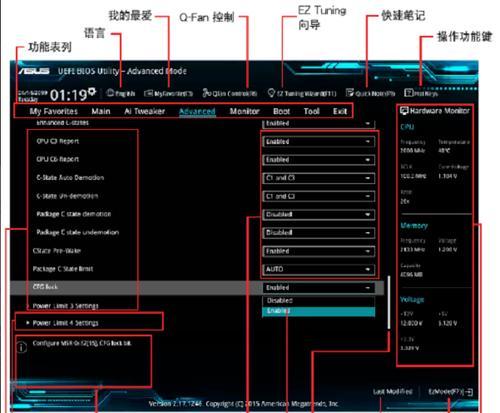Select highlighted Enabled option in CFG lock list
The height and width of the screenshot is (413, 500).
pyautogui.click(x=318, y=311)
